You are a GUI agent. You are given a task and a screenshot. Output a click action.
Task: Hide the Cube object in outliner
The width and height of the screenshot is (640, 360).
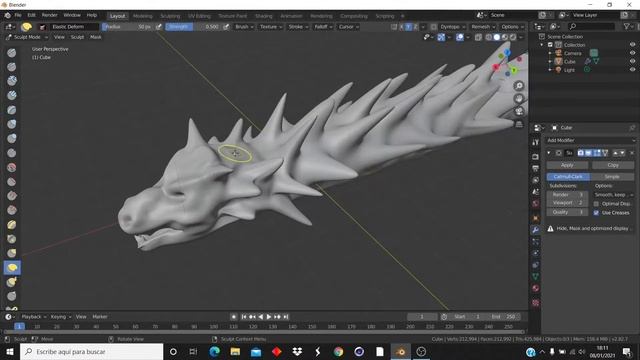(632, 61)
